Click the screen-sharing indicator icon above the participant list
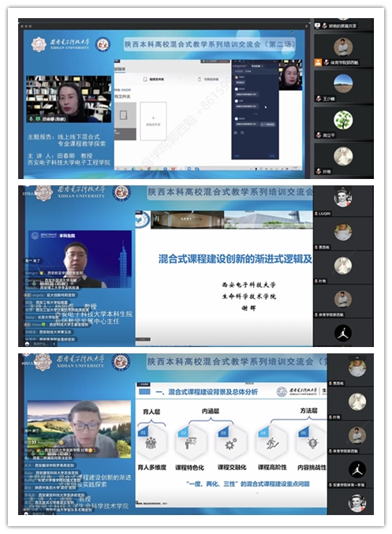This screenshot has width=392, height=534. tap(317, 25)
